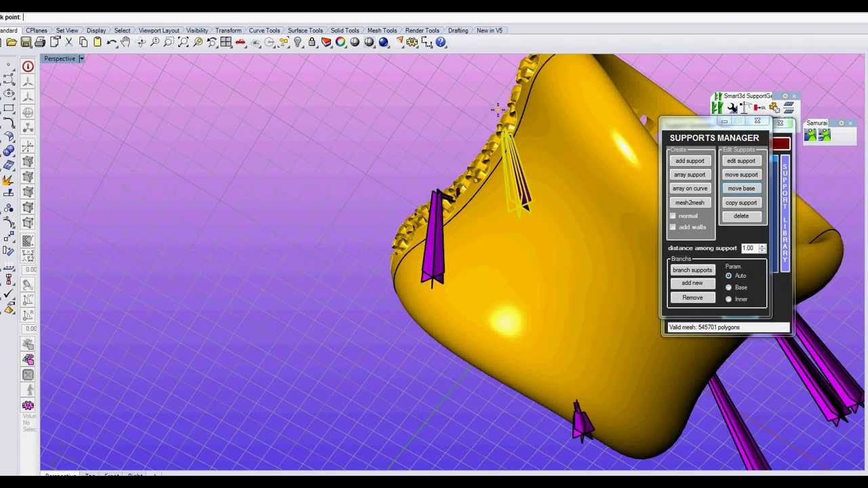Click the edit support button
The height and width of the screenshot is (488, 868).
pos(741,161)
